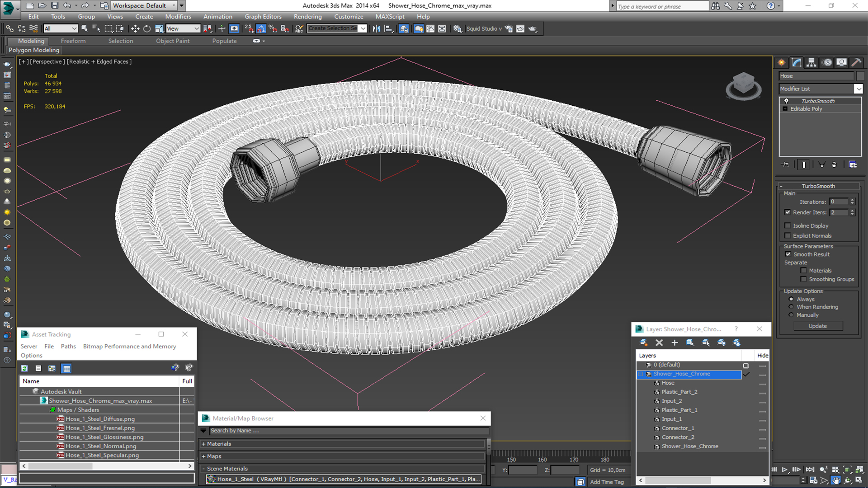Switch to the Freeform ribbon tab
This screenshot has width=868, height=488.
(x=73, y=41)
